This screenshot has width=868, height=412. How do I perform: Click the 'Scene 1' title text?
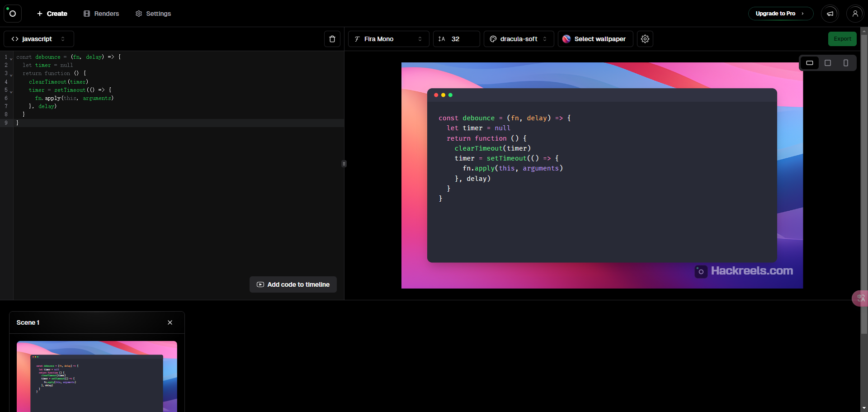coord(28,322)
